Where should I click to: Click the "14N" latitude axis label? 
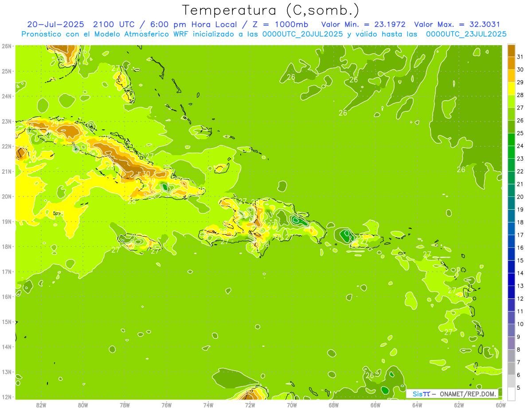7,347
